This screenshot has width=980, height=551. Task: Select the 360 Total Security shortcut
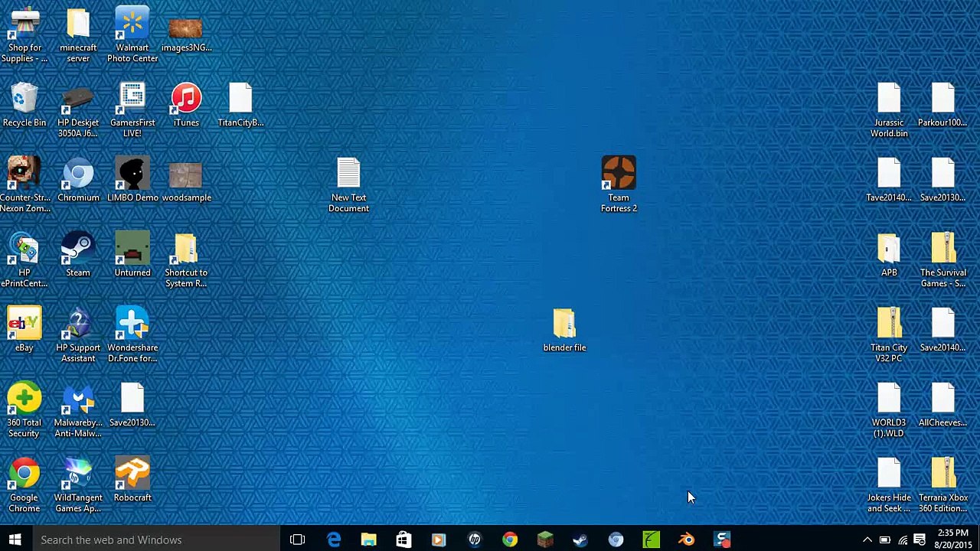point(24,411)
